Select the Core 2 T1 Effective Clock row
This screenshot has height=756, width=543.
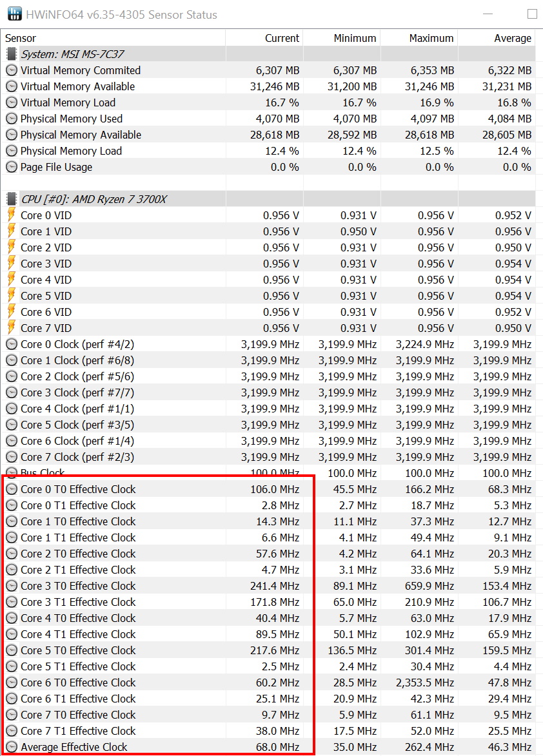coord(268,570)
